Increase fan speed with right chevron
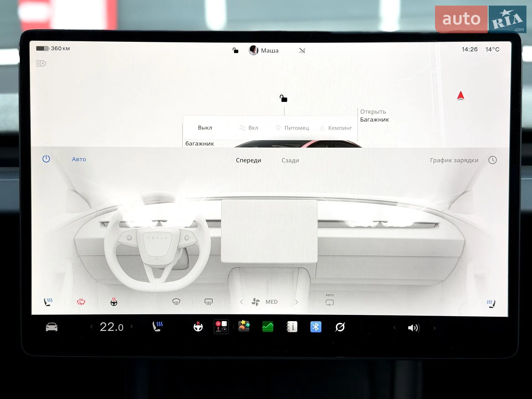This screenshot has width=532, height=399. tap(297, 302)
